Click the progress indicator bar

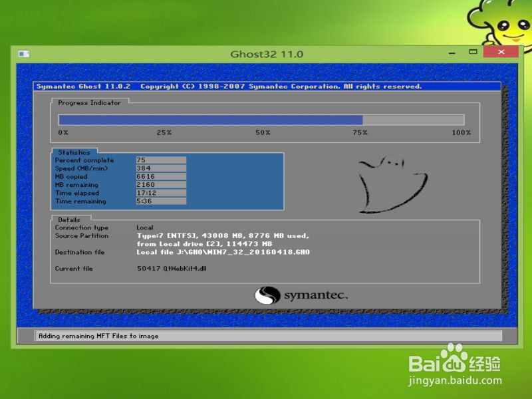[261, 120]
